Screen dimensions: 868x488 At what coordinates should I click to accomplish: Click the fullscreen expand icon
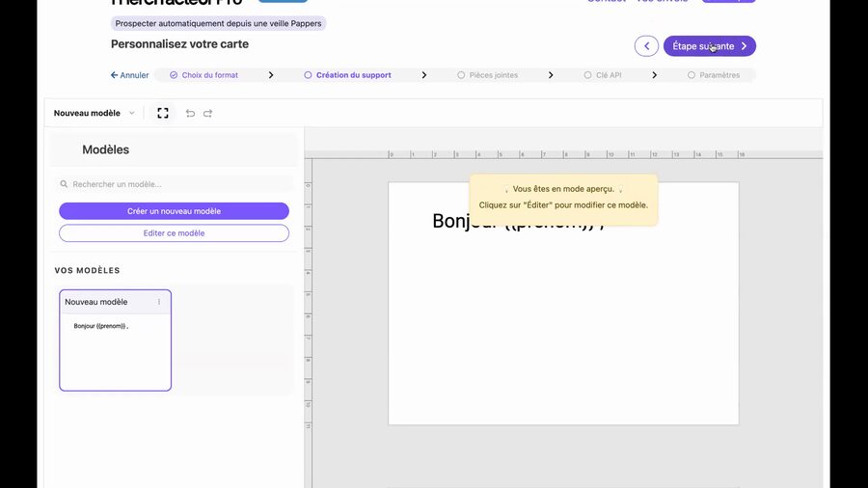point(163,113)
